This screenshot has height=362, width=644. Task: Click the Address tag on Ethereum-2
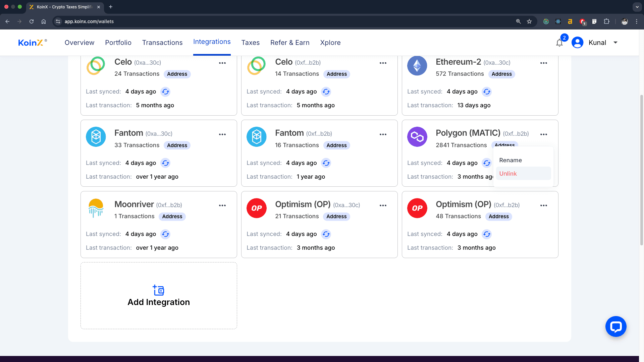(x=502, y=74)
